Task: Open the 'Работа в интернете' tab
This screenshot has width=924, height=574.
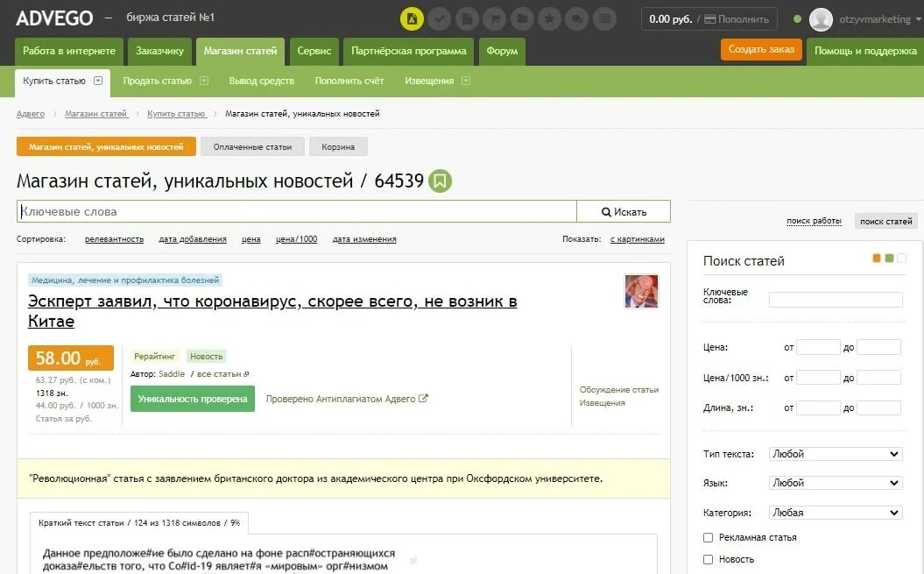Action: click(x=69, y=52)
